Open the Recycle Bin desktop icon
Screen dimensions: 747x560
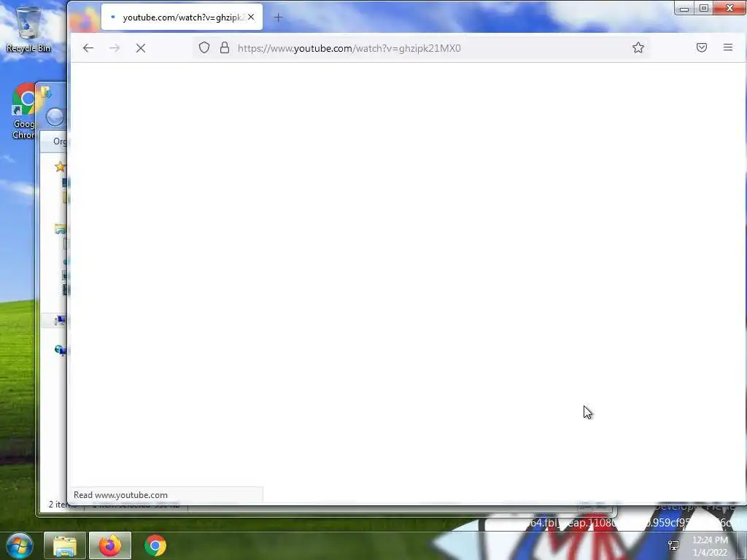pos(28,29)
